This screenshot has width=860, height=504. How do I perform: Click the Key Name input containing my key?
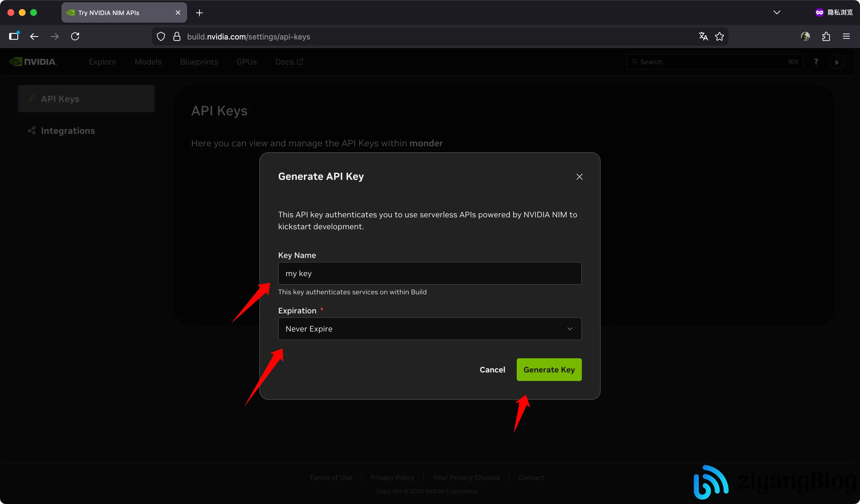click(429, 273)
